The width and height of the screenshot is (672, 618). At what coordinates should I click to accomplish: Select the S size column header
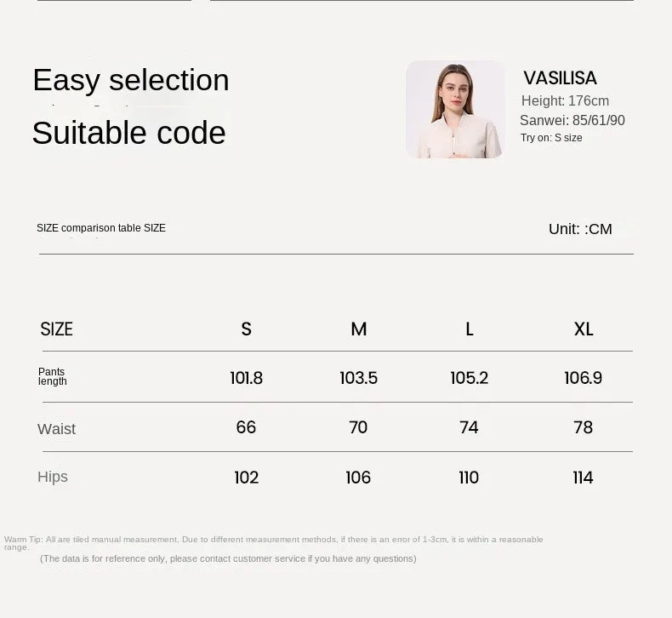coord(246,329)
